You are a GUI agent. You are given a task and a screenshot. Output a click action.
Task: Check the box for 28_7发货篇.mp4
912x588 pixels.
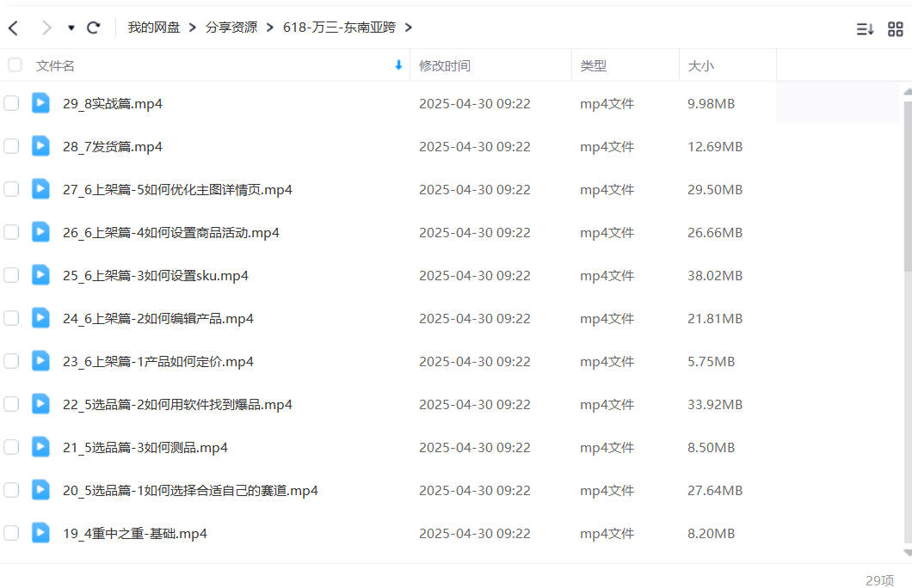pos(11,146)
